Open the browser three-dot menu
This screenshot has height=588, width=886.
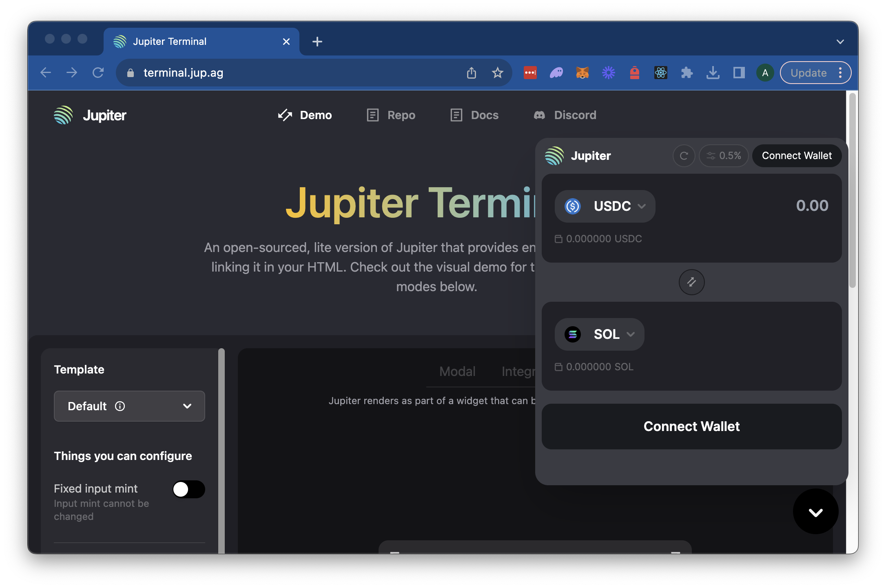pos(840,73)
